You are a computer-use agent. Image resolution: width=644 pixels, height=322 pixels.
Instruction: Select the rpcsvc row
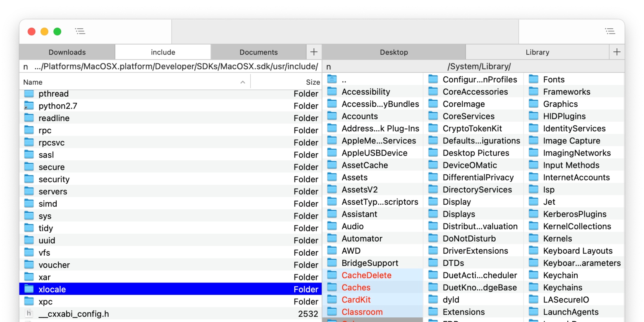pos(171,143)
